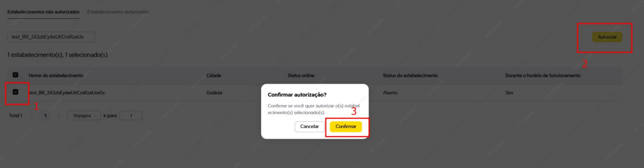This screenshot has width=644, height=168.
Task: Uncheck the test_BR_243zbEydwU6CraRzaUoxSc row checkbox
Action: (16, 92)
